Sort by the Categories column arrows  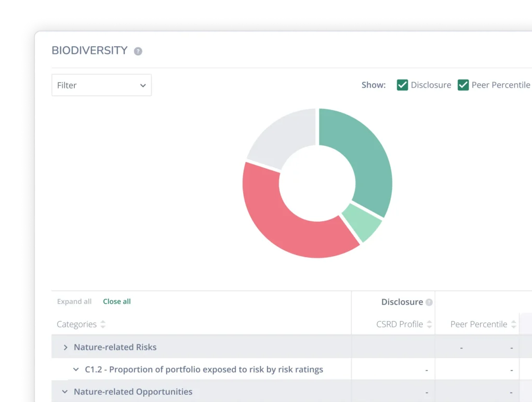[103, 324]
